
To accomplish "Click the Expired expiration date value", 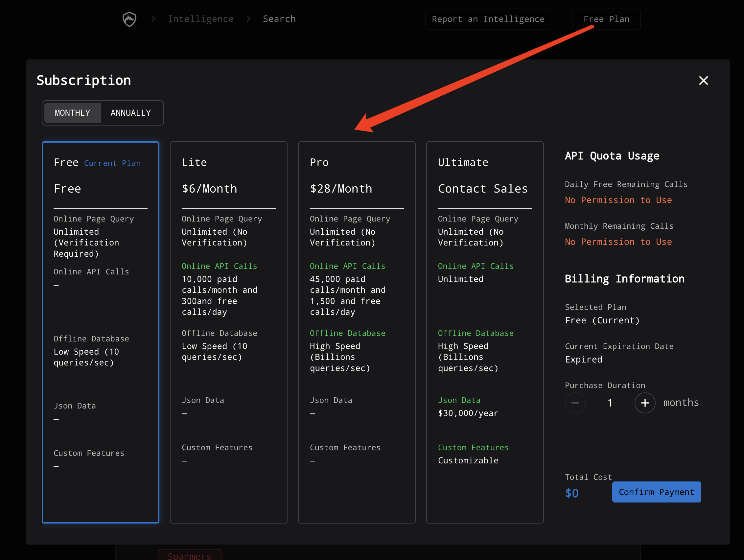I will (x=584, y=359).
